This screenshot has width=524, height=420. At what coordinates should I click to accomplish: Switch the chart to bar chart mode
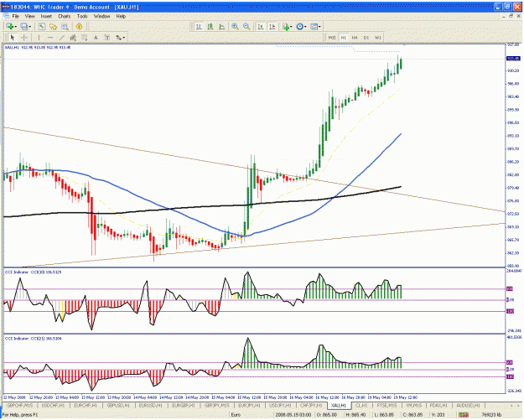click(x=199, y=26)
